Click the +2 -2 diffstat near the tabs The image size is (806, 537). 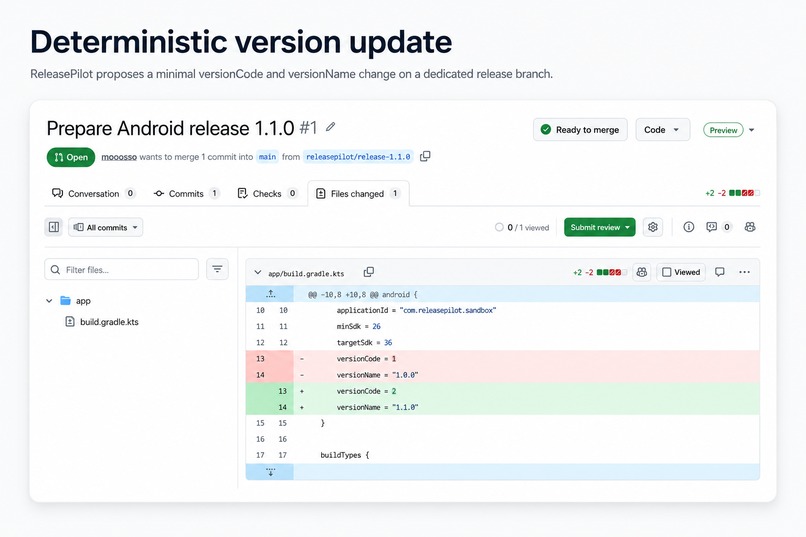click(x=732, y=193)
